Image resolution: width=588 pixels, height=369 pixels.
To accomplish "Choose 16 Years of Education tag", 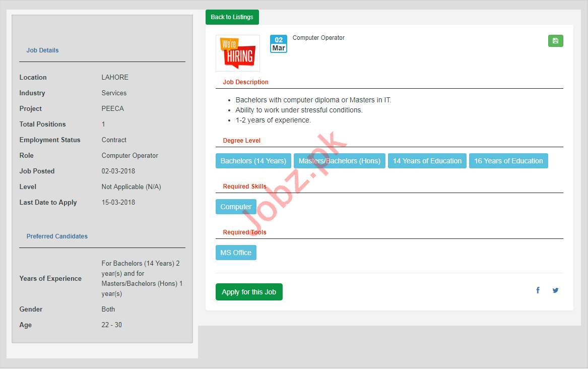I will pos(508,161).
